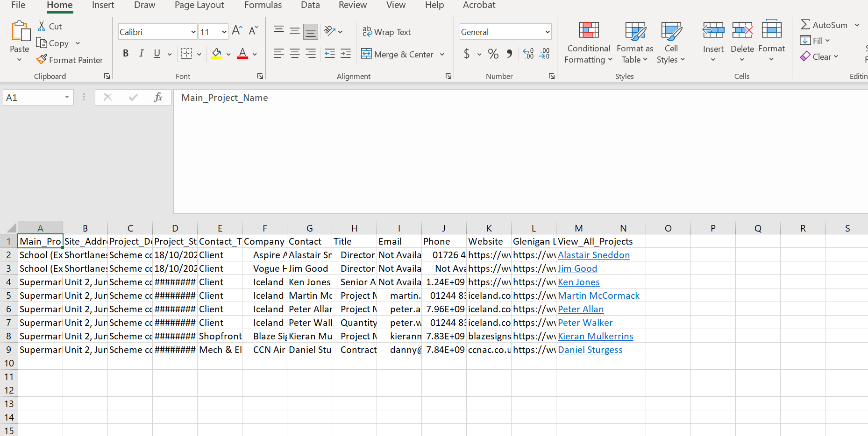This screenshot has height=436, width=868.
Task: Apply Percent number style
Action: 493,54
